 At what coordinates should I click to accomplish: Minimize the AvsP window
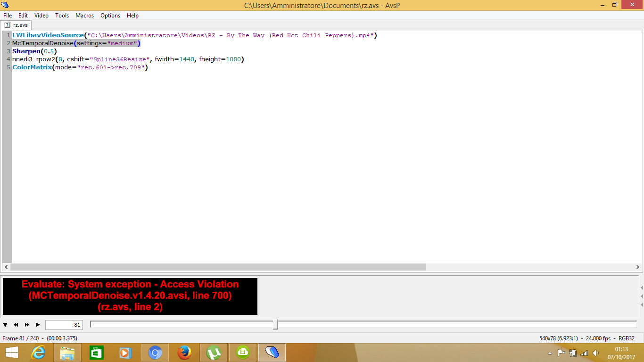click(x=602, y=4)
